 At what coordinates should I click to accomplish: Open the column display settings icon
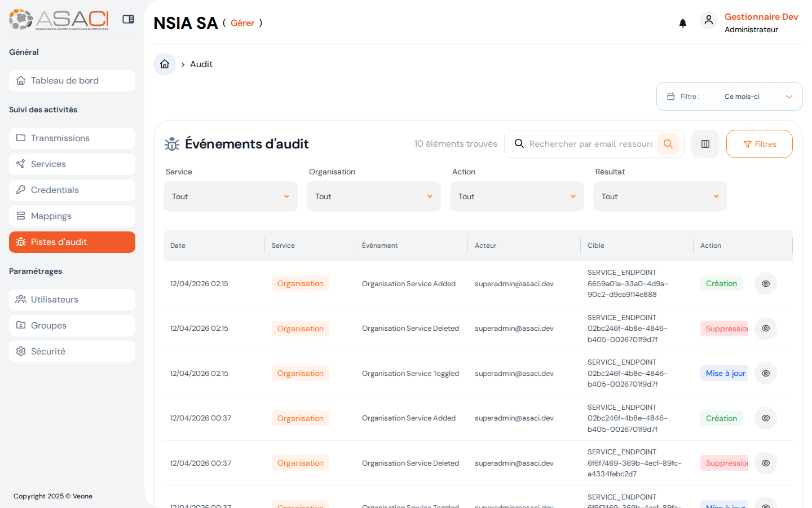[x=705, y=144]
